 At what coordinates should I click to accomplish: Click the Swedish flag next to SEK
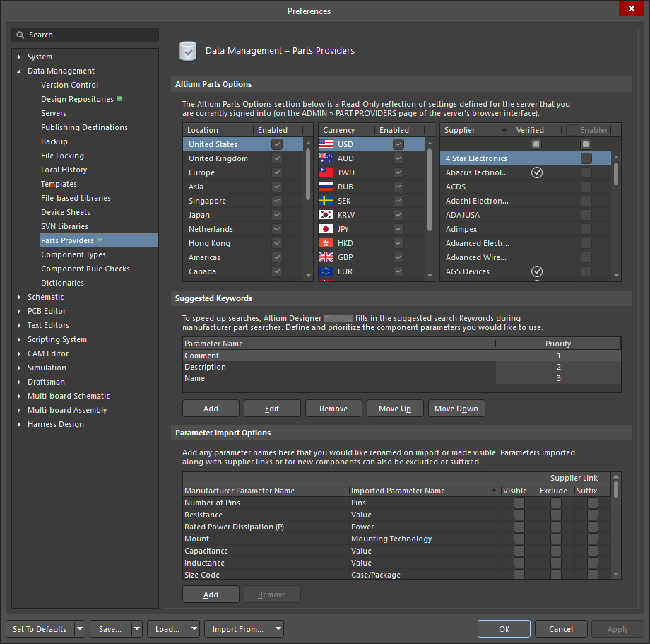326,201
